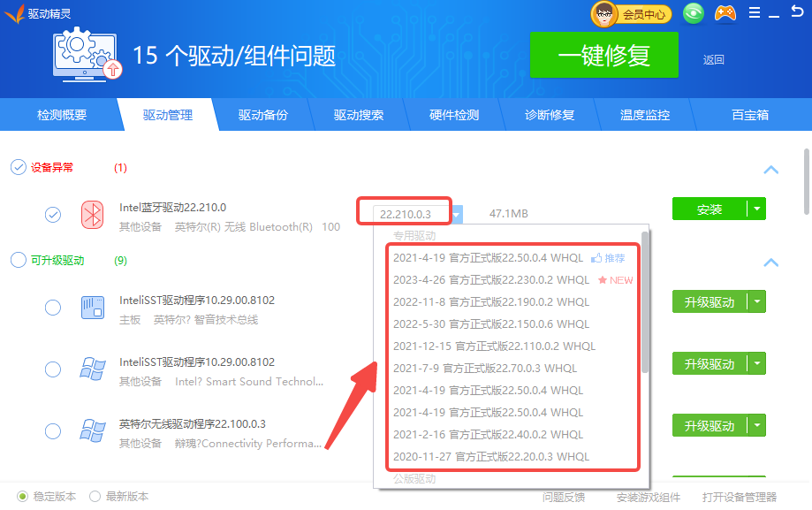Uncheck the Intel Bluetooth driver checkbox
The image size is (812, 510).
(53, 214)
